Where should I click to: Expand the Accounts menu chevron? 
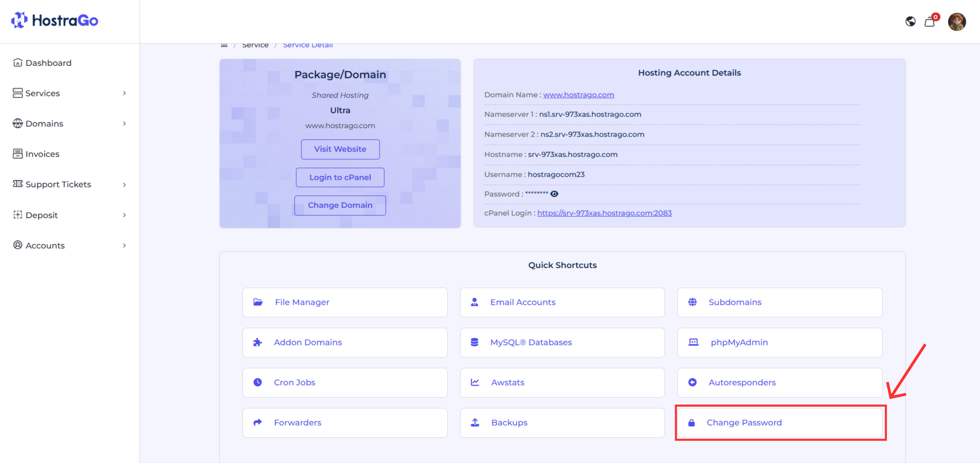point(124,246)
